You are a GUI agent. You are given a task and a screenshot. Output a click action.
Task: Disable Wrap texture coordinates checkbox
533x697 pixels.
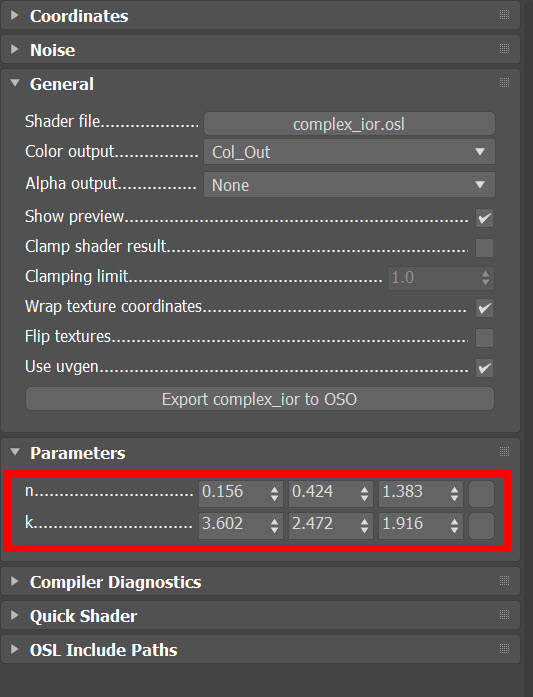coord(484,308)
